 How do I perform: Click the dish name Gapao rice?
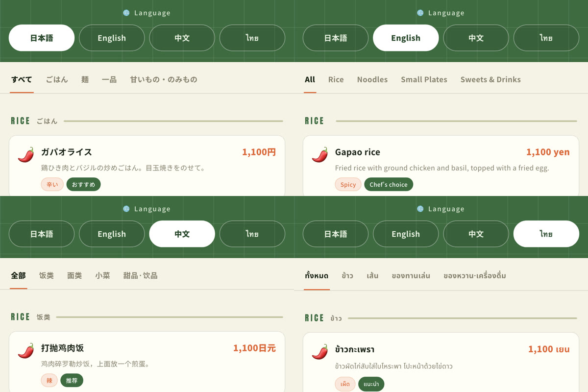click(x=358, y=152)
